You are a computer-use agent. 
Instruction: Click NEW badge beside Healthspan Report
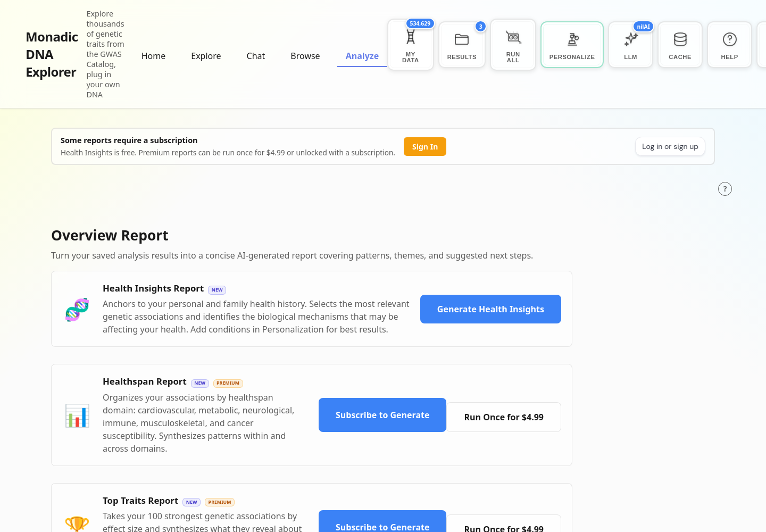200,383
